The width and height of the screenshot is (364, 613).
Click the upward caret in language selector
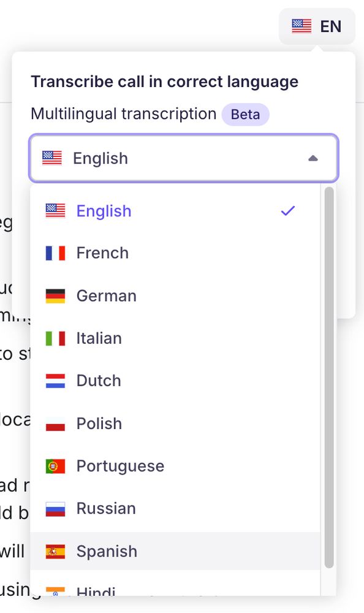coord(313,158)
